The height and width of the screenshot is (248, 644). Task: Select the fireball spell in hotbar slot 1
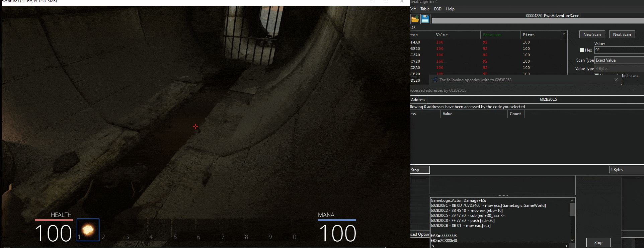[x=88, y=230]
